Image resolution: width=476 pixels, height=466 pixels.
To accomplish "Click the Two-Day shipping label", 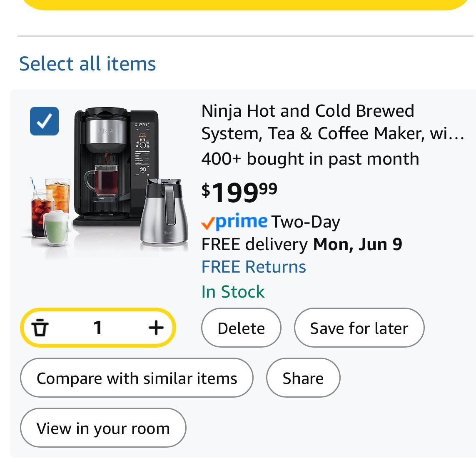I will pos(306,222).
